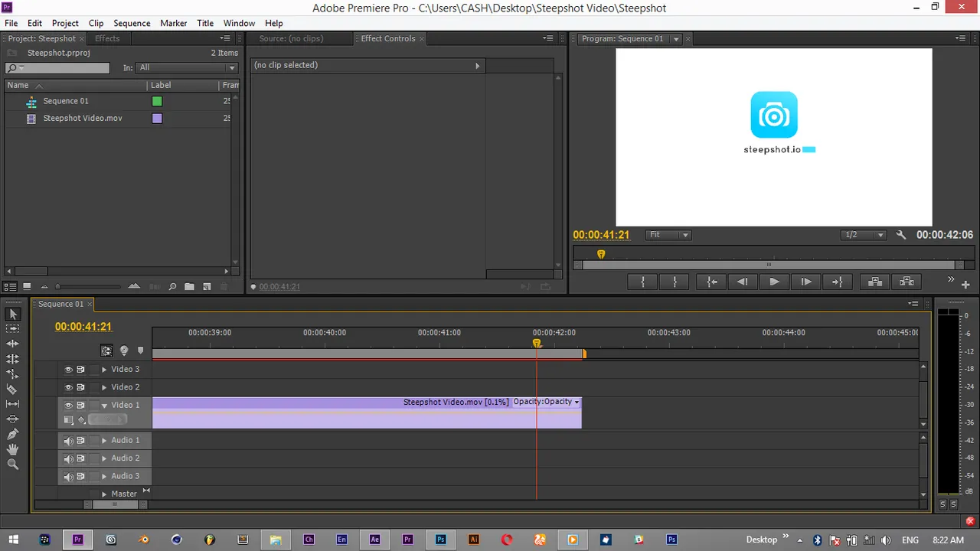This screenshot has width=980, height=551.
Task: Select the Razor tool
Action: coord(12,390)
